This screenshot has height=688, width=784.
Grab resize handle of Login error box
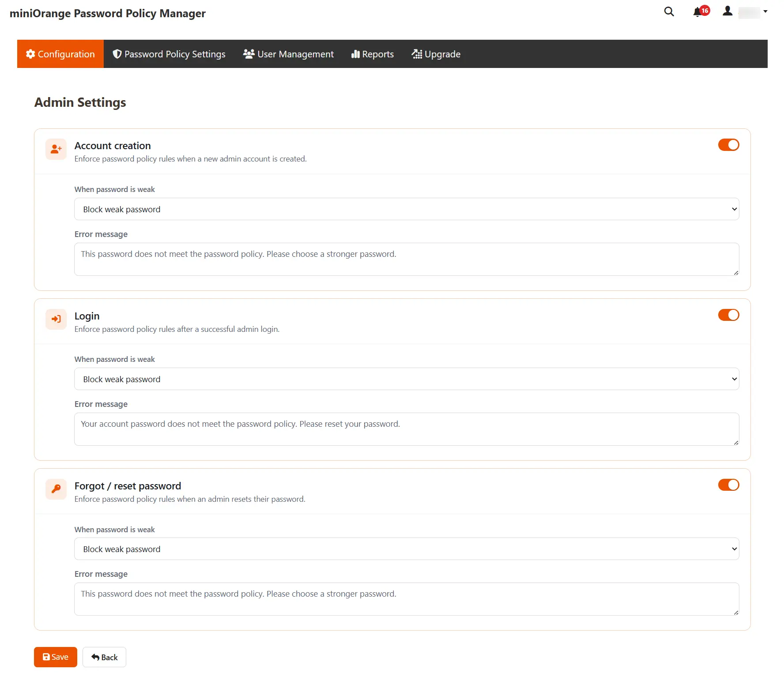tap(736, 443)
